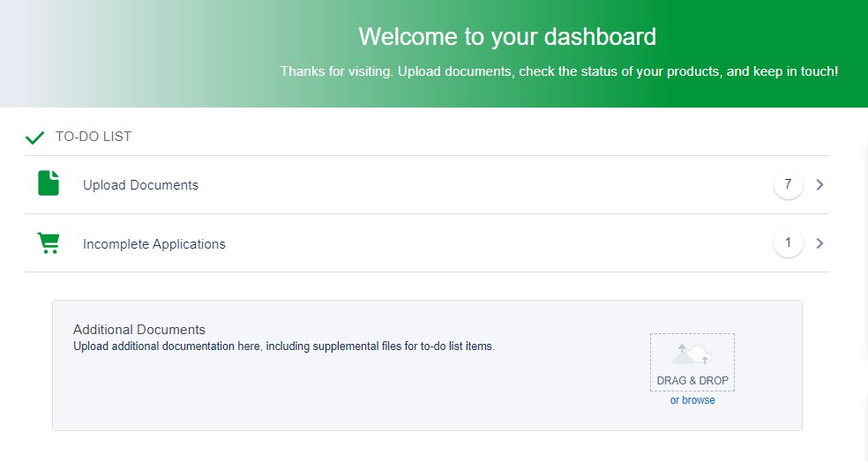Click the count badge 1 for Incomplete Applications

coord(788,242)
